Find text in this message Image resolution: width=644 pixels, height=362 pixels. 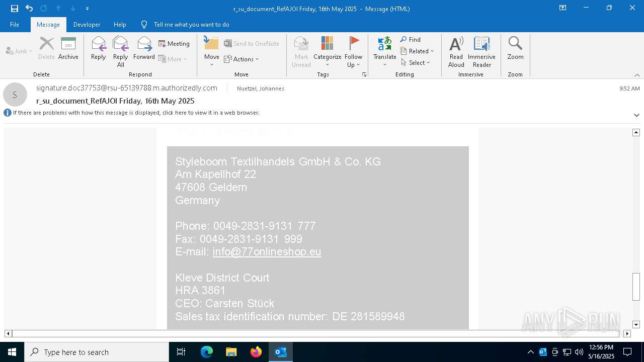411,39
